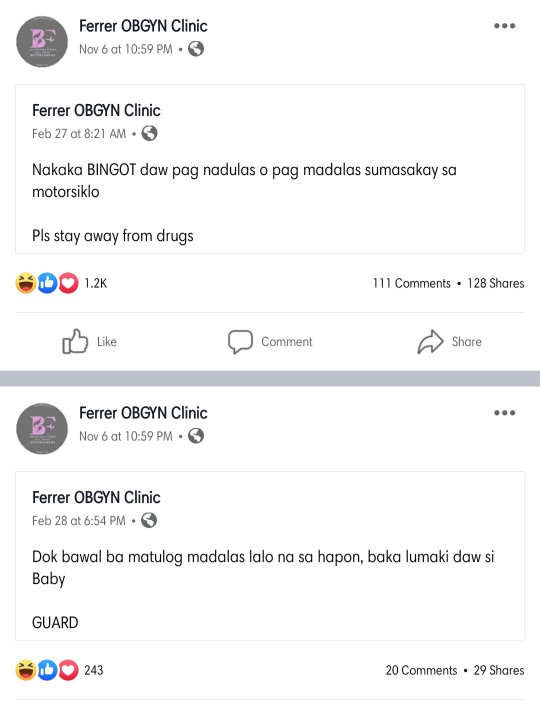Open the 1.2K reactions count

96,283
